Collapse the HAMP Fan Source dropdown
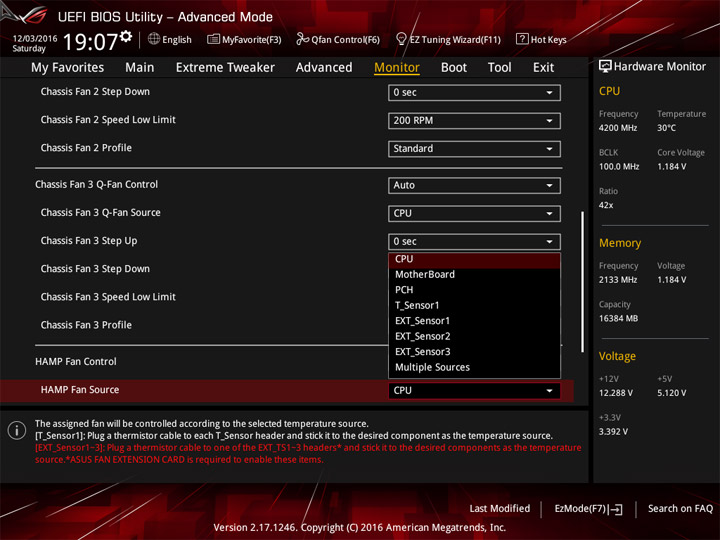Viewport: 720px width, 540px height. click(x=474, y=391)
